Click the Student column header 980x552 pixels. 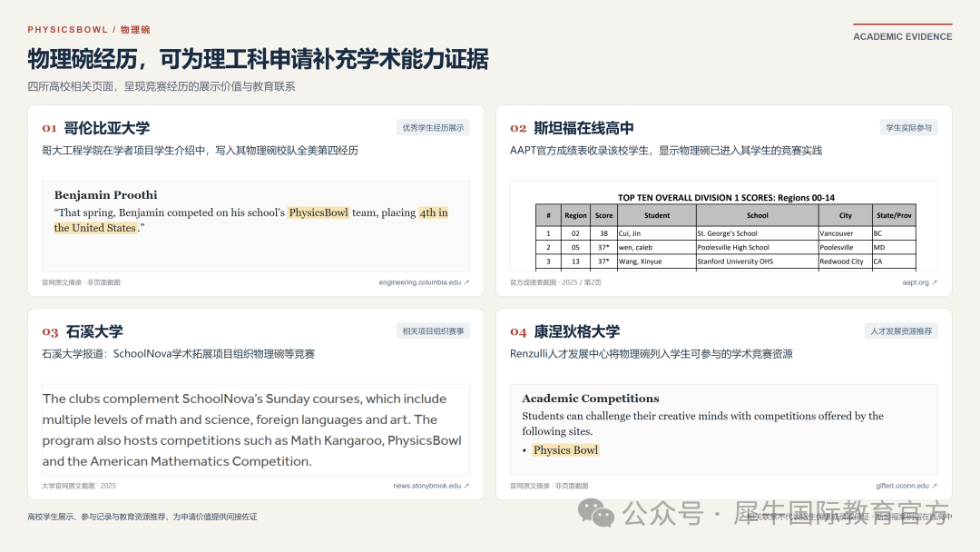657,215
